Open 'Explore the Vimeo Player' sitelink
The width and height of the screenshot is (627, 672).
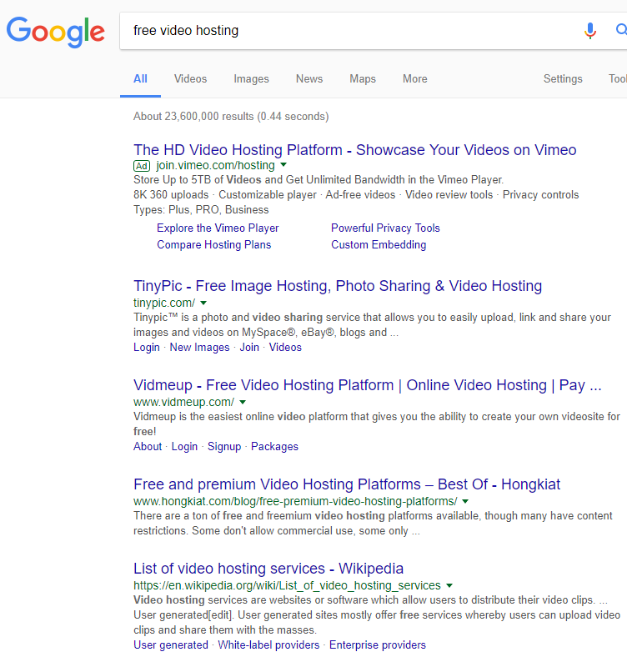(x=218, y=228)
